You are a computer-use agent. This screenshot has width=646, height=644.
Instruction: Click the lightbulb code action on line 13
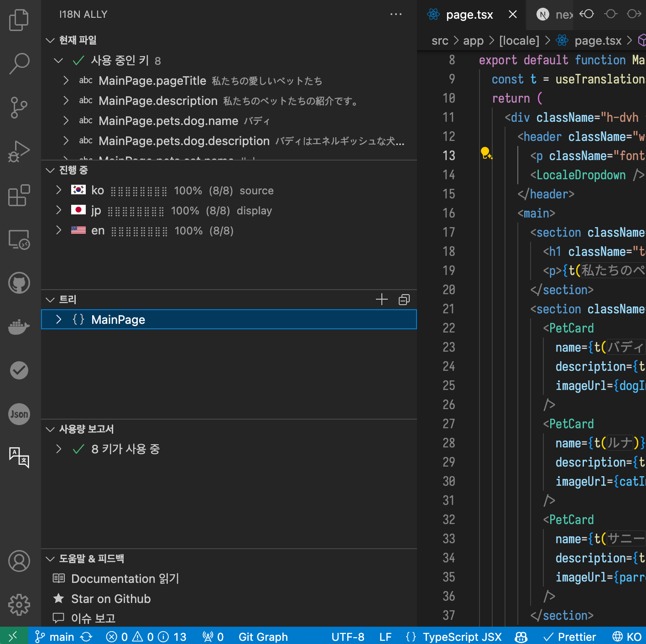(x=486, y=153)
